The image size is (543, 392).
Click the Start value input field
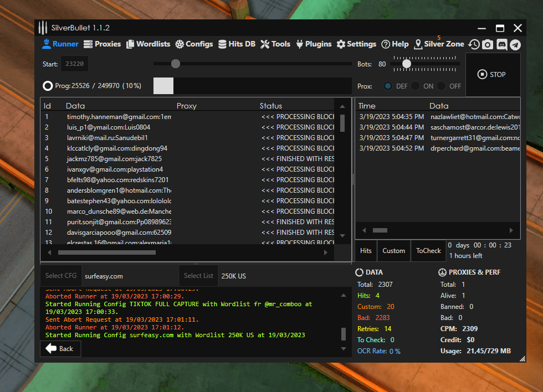pyautogui.click(x=74, y=64)
